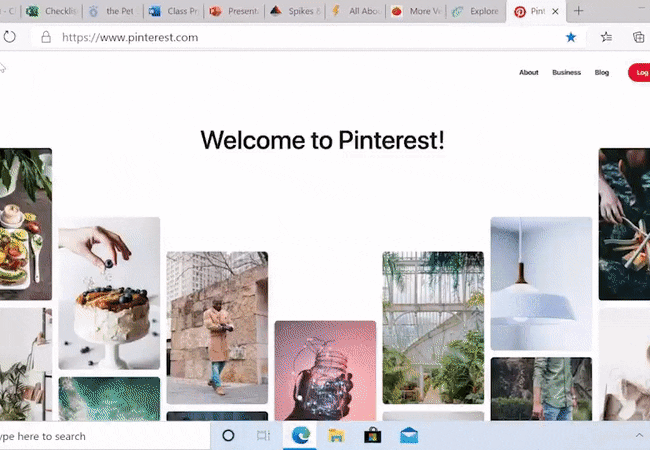Switch to the Spikes tab
Screen dimensions: 650x450
[x=295, y=11]
